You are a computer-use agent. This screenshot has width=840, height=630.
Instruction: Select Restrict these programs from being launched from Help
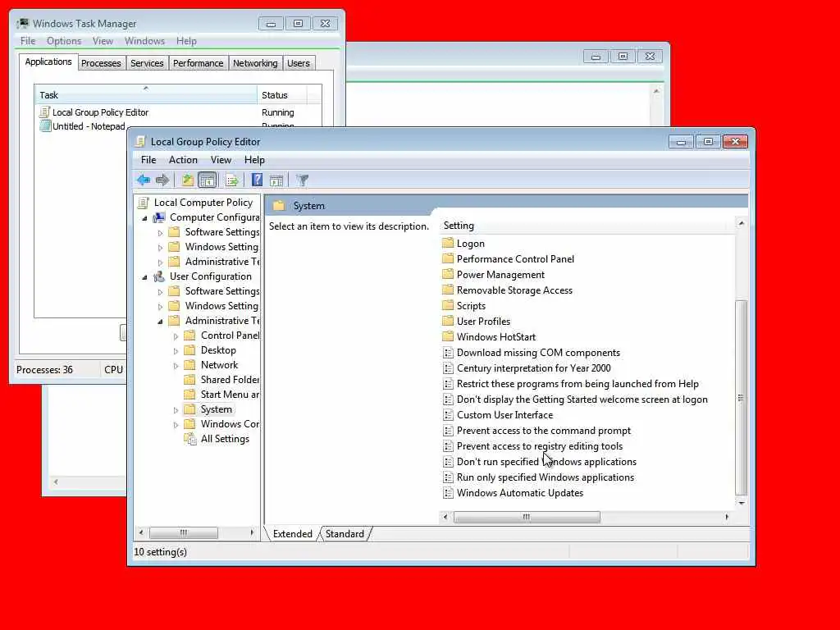[577, 384]
